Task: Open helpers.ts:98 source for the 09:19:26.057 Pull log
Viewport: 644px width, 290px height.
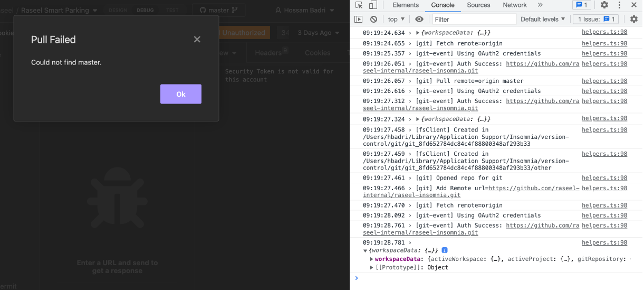Action: pos(604,81)
